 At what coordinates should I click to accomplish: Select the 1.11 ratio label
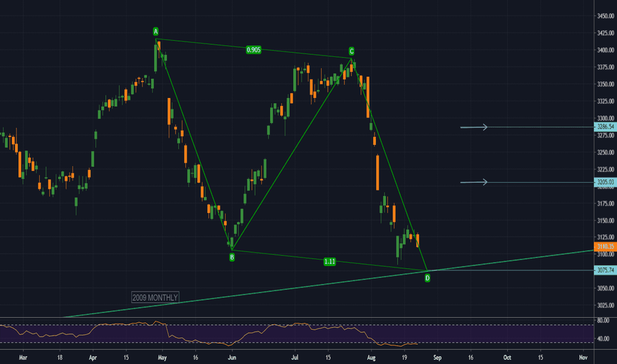coord(330,261)
